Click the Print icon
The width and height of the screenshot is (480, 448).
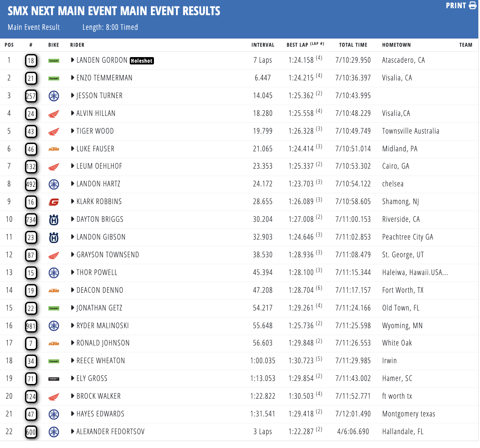(x=472, y=6)
